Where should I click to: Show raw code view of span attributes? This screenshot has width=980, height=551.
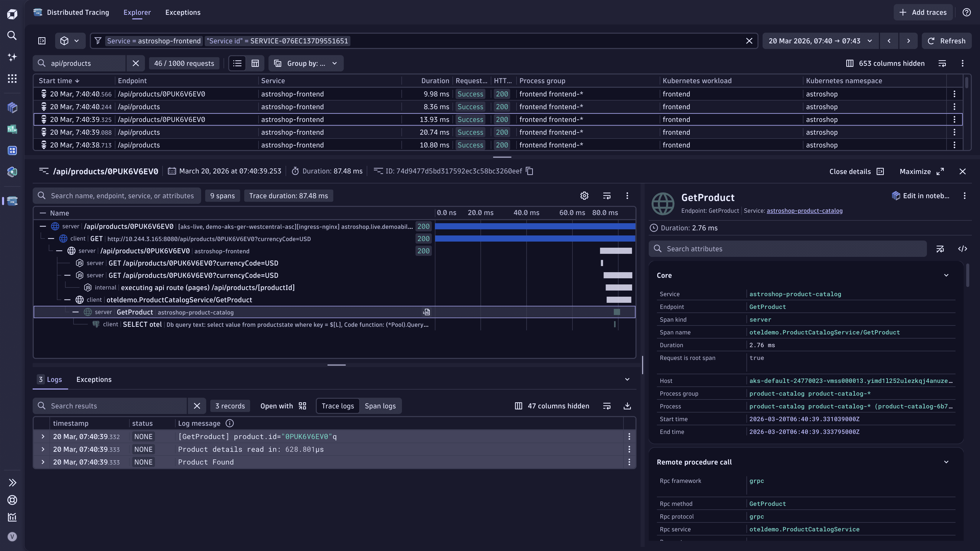tap(962, 249)
